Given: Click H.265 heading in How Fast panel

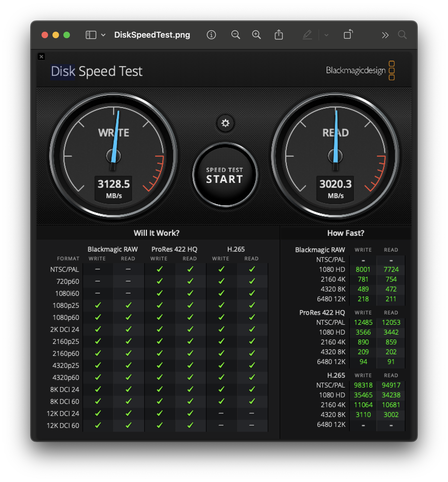Looking at the screenshot, I should coord(336,375).
